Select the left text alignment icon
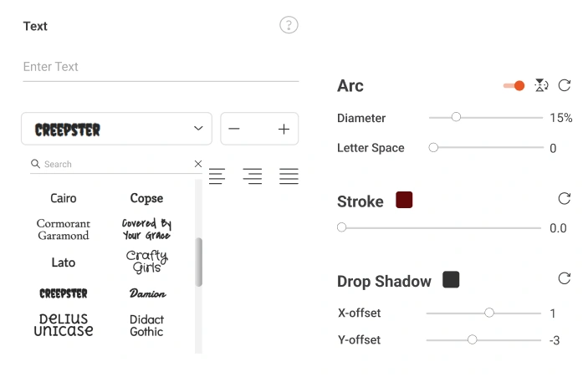 tap(217, 176)
